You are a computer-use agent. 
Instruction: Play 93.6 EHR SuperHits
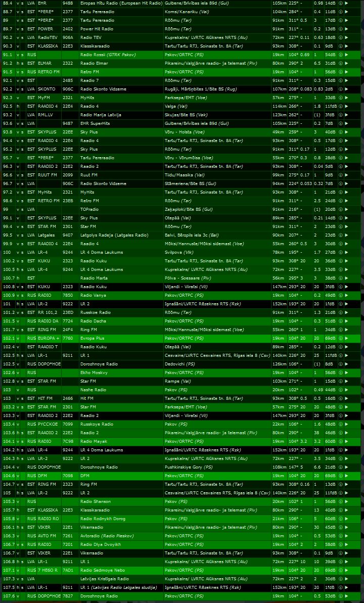(x=347, y=123)
